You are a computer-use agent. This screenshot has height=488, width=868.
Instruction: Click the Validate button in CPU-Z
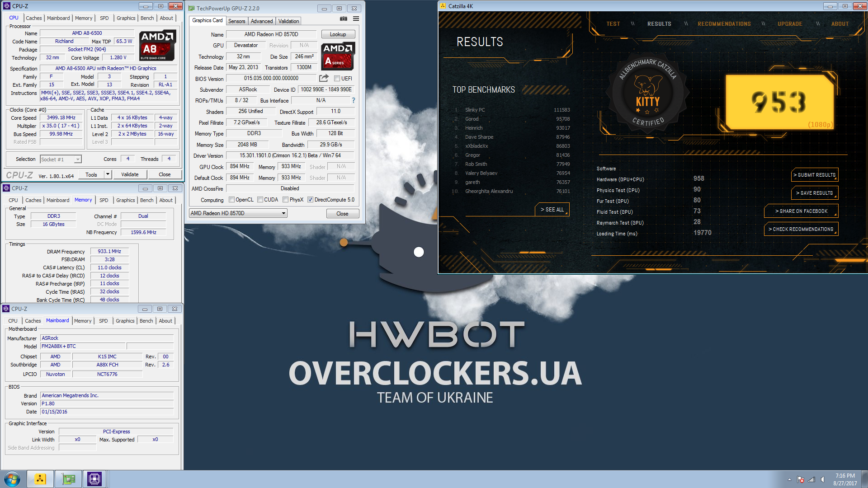tap(130, 174)
